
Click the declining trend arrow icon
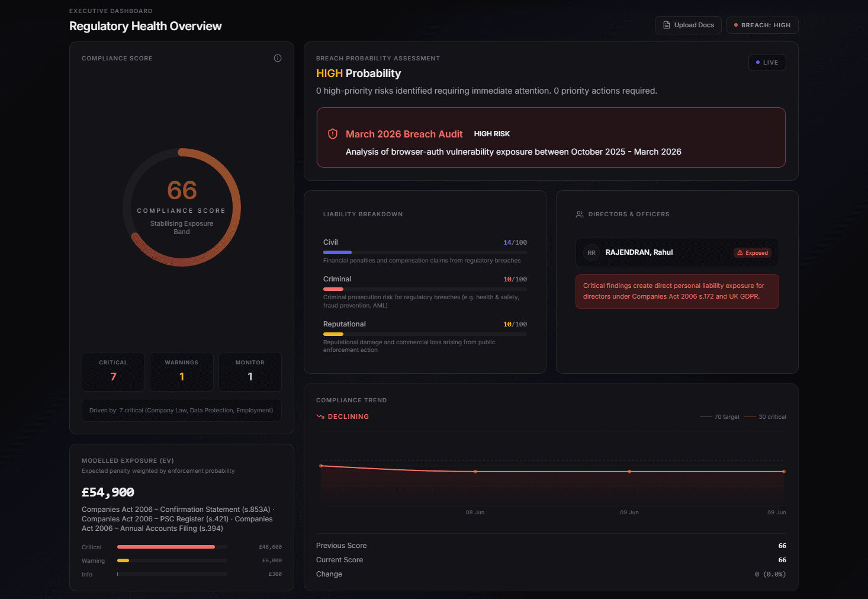[320, 417]
